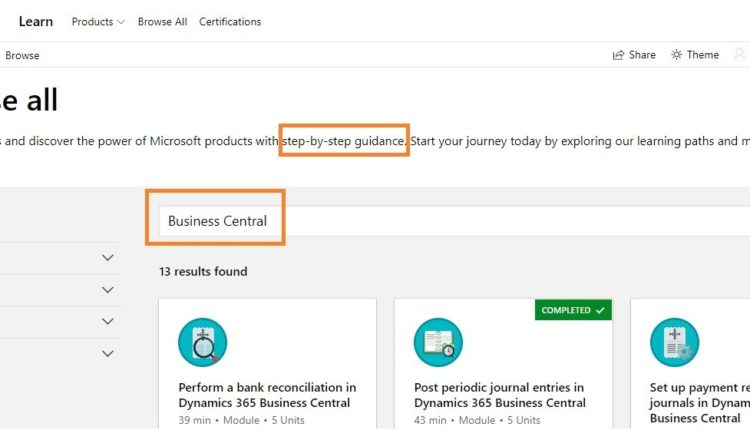Viewport: 750px width, 430px height.
Task: Expand the second filter section chevron
Action: coord(108,290)
